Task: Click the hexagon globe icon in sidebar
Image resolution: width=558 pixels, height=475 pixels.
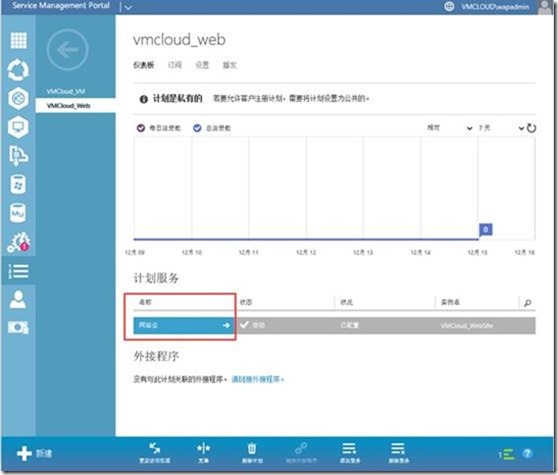Action: point(18,98)
